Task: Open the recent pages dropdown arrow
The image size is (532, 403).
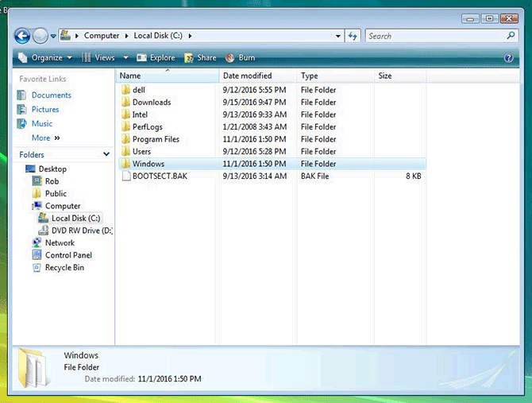Action: tap(53, 36)
